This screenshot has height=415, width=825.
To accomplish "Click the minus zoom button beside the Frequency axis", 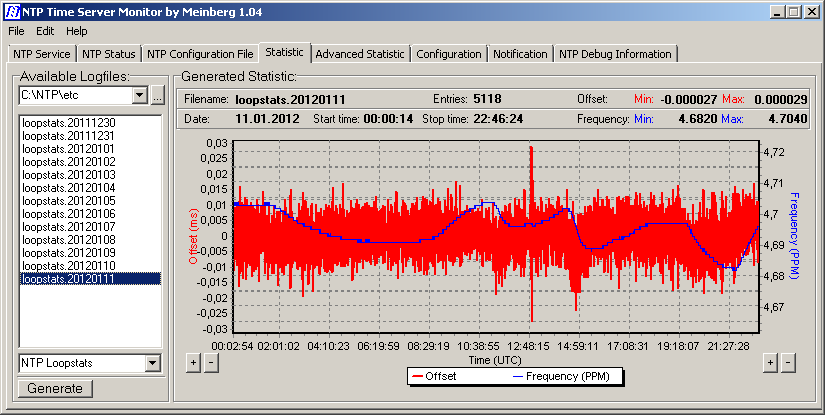I will point(788,362).
